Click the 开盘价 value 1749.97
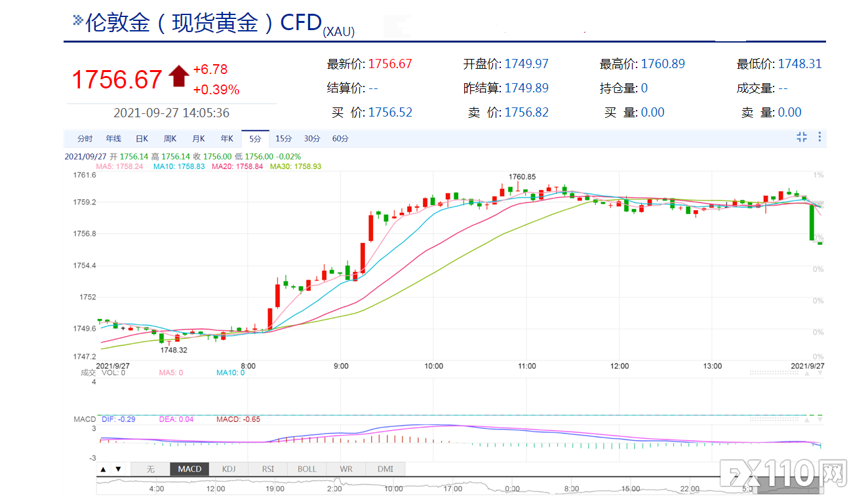This screenshot has height=503, width=868. click(526, 64)
